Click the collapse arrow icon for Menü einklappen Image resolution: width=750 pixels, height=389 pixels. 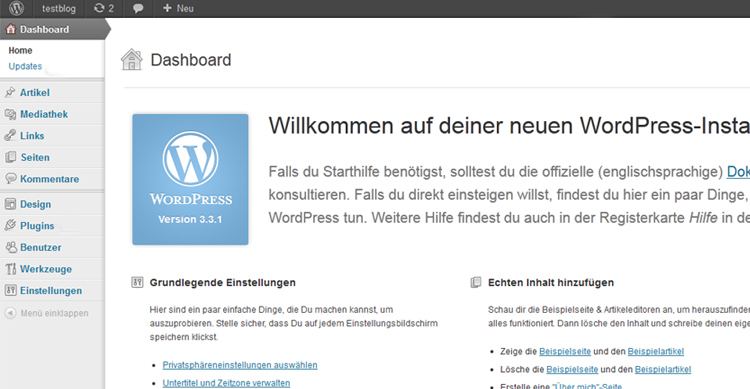[x=10, y=313]
